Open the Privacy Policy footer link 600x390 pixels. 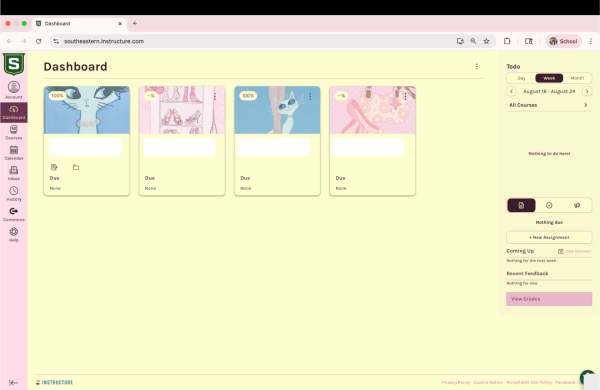tap(456, 382)
